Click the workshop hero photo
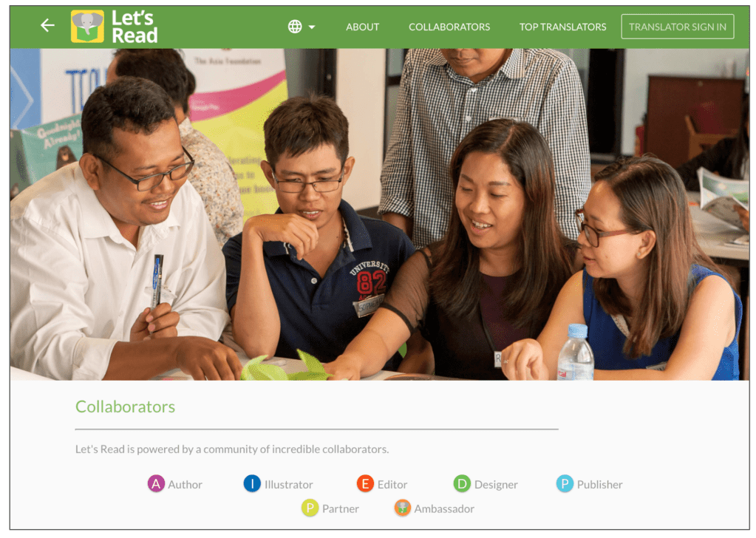 pyautogui.click(x=379, y=214)
